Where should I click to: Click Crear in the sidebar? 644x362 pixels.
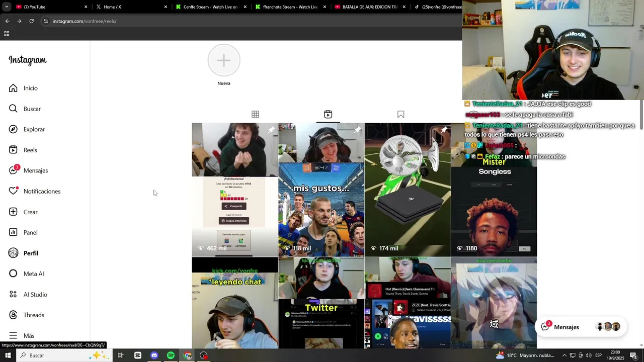pyautogui.click(x=24, y=212)
